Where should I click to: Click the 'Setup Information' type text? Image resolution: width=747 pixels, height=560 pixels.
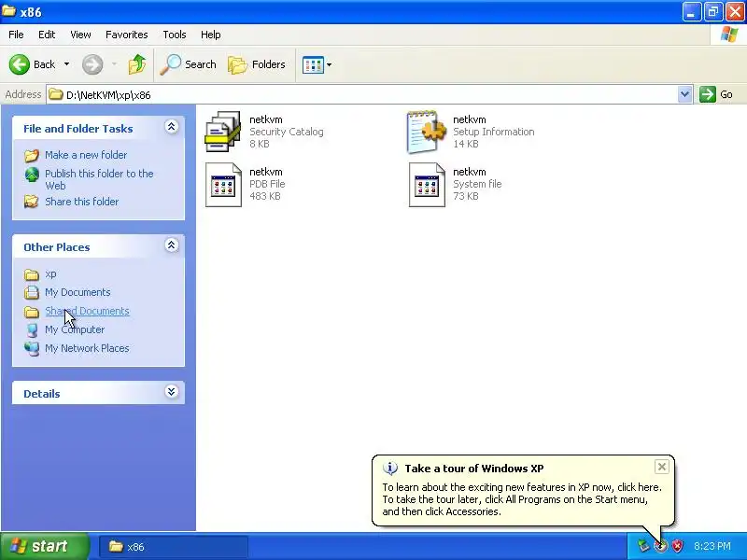494,132
